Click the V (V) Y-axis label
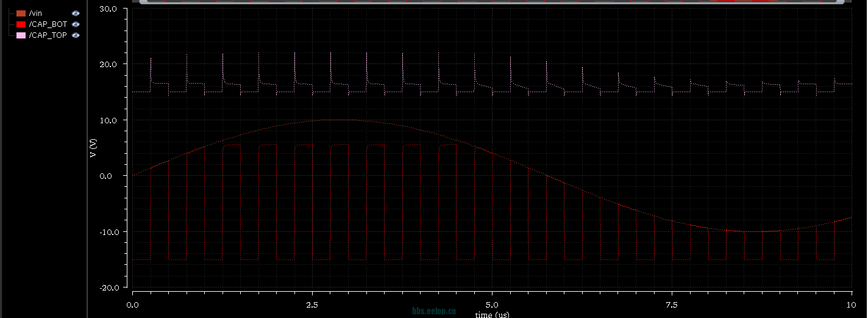This screenshot has height=318, width=868. 93,148
